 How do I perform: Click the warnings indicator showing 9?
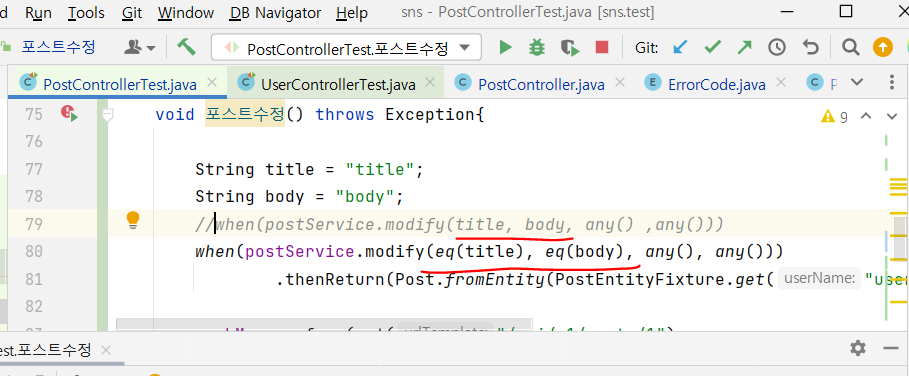pos(834,117)
